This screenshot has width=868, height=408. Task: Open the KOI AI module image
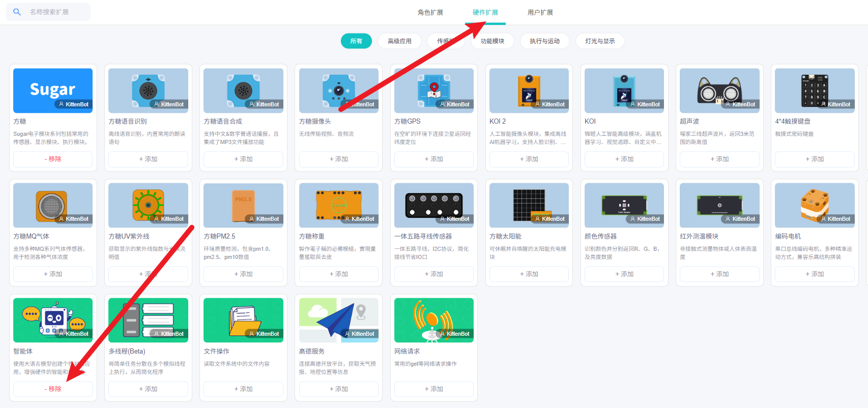click(x=624, y=91)
